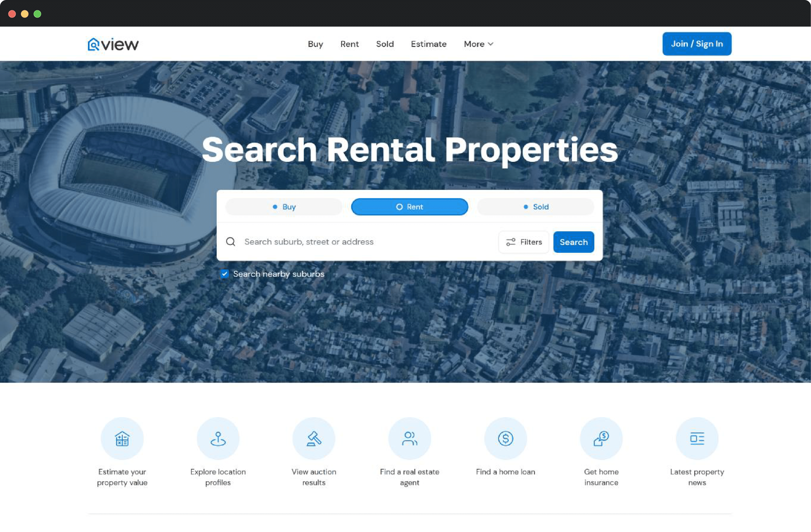The height and width of the screenshot is (532, 811).
Task: Uncheck Search nearby suburbs checkbox
Action: tap(225, 274)
